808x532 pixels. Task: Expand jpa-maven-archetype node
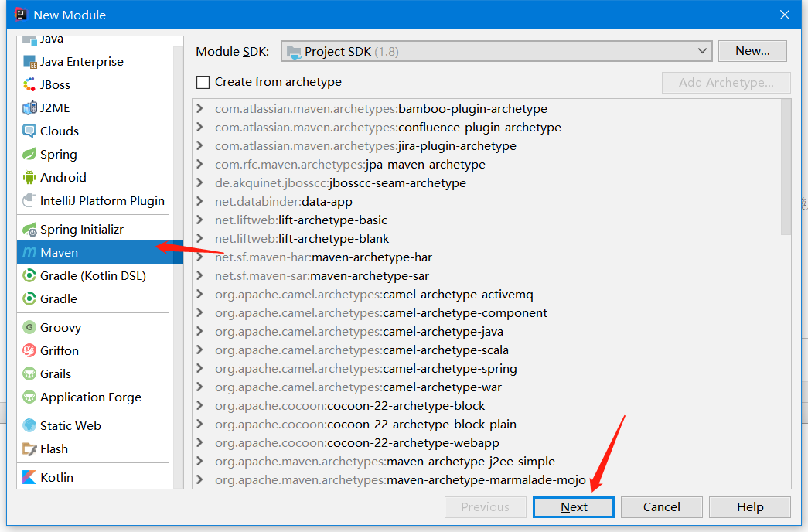200,165
